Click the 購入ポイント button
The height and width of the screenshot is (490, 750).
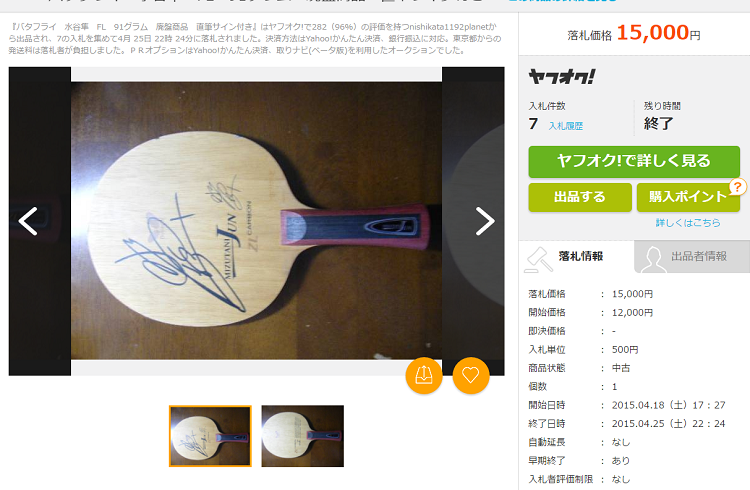pos(688,197)
